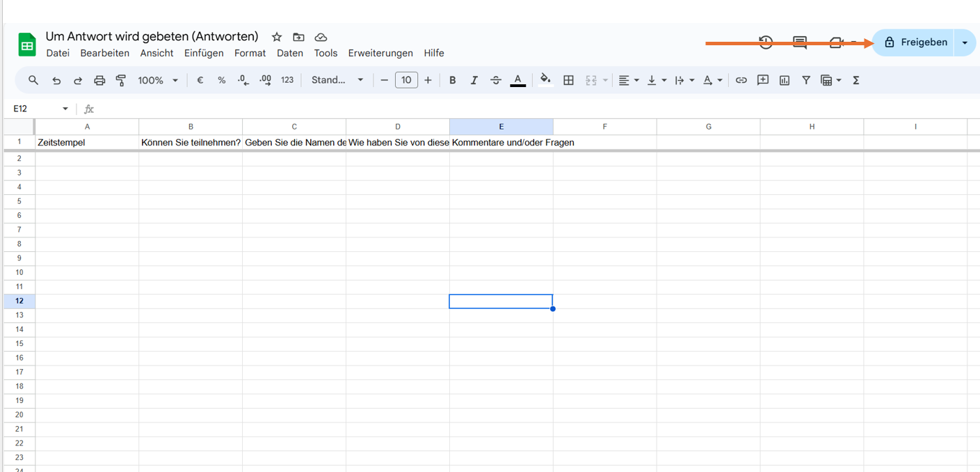The image size is (980, 472).
Task: Open the Datei menu
Action: pos(58,53)
